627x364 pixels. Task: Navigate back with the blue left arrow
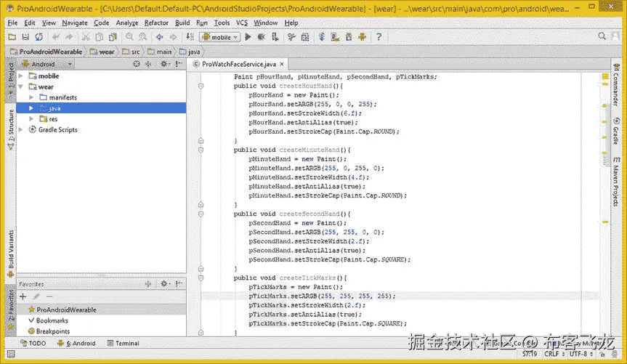(x=160, y=37)
